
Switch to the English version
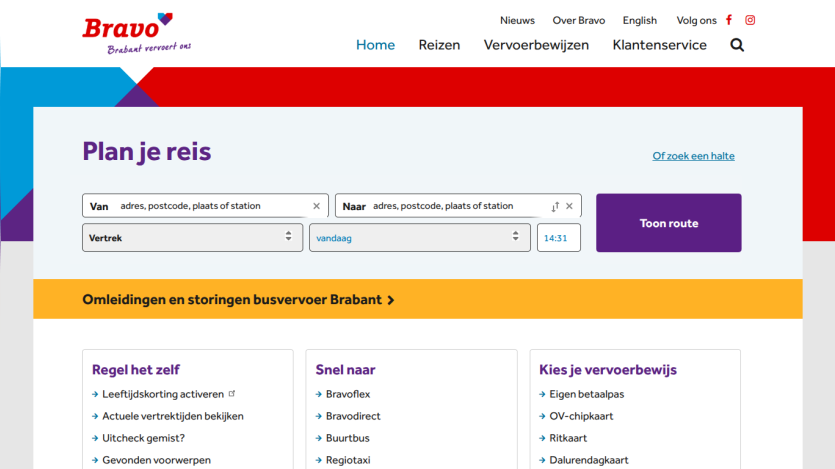[x=640, y=20]
